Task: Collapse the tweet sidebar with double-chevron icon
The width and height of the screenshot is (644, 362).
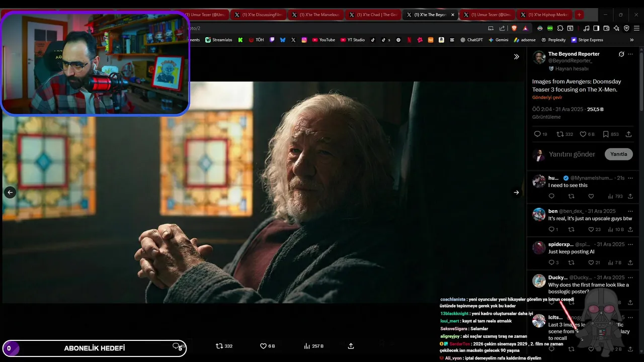Action: point(516,56)
